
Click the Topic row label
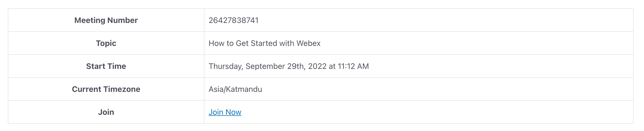(x=106, y=43)
